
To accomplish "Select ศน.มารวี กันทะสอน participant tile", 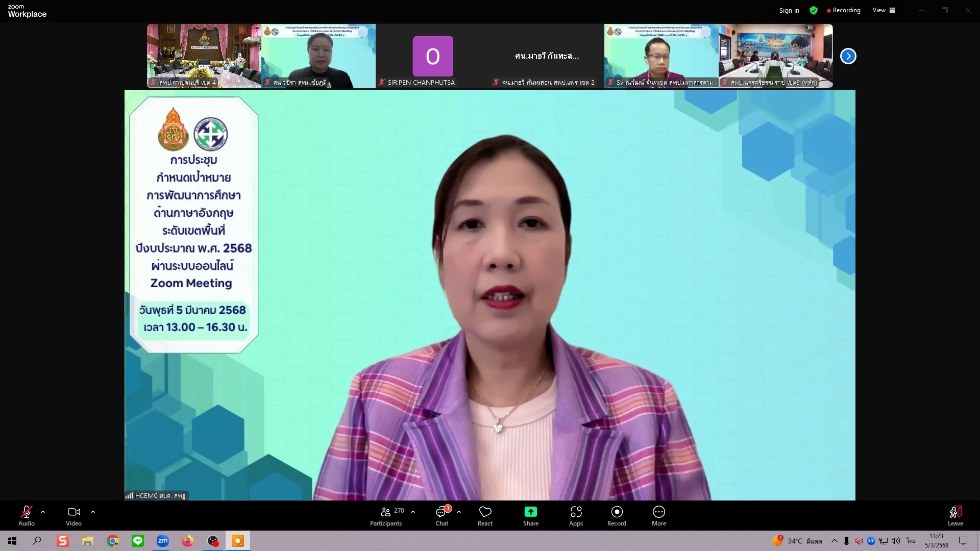I will click(547, 56).
